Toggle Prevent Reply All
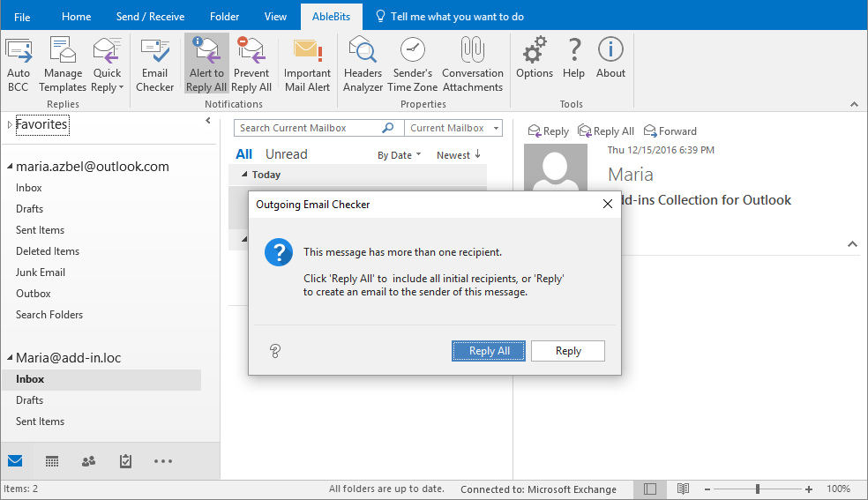The image size is (868, 500). (251, 64)
